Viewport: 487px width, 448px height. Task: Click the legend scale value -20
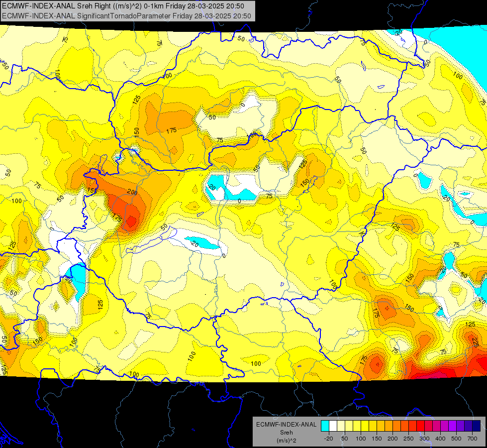click(x=328, y=439)
